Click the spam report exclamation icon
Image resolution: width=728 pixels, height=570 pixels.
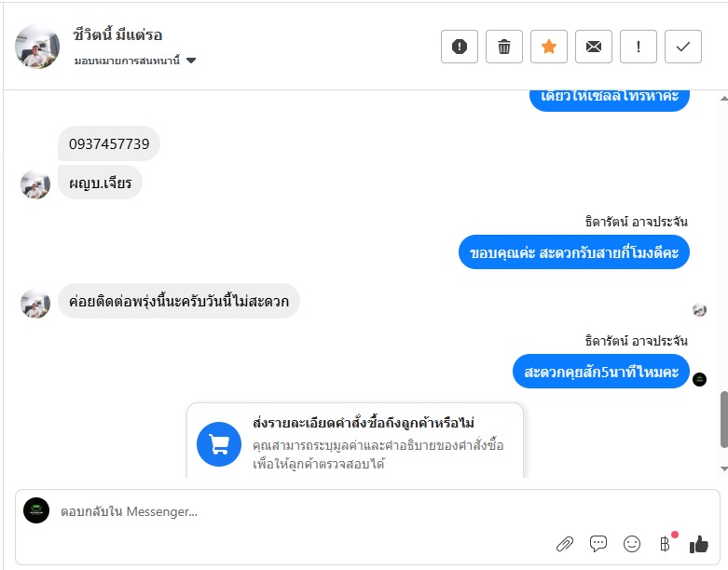coord(460,47)
